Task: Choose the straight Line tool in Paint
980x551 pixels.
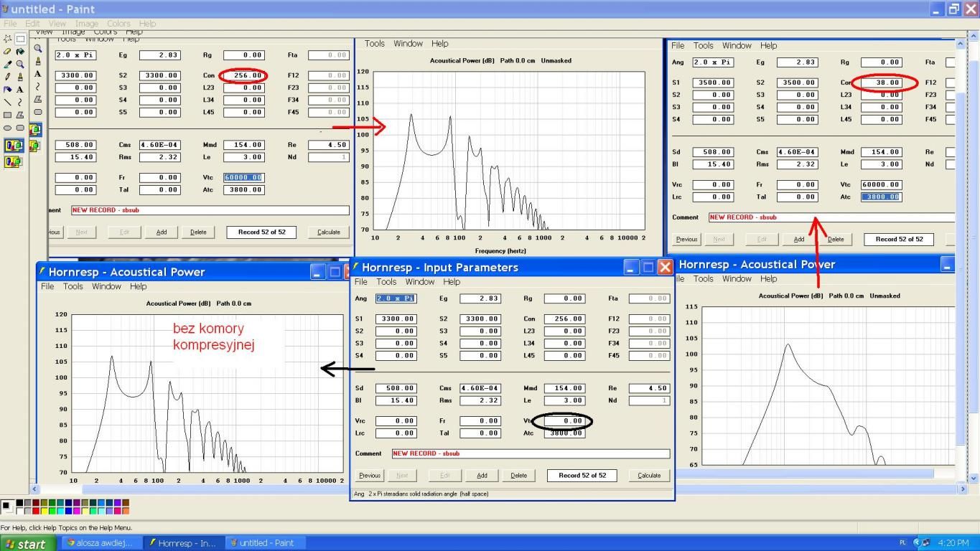Action: click(7, 102)
